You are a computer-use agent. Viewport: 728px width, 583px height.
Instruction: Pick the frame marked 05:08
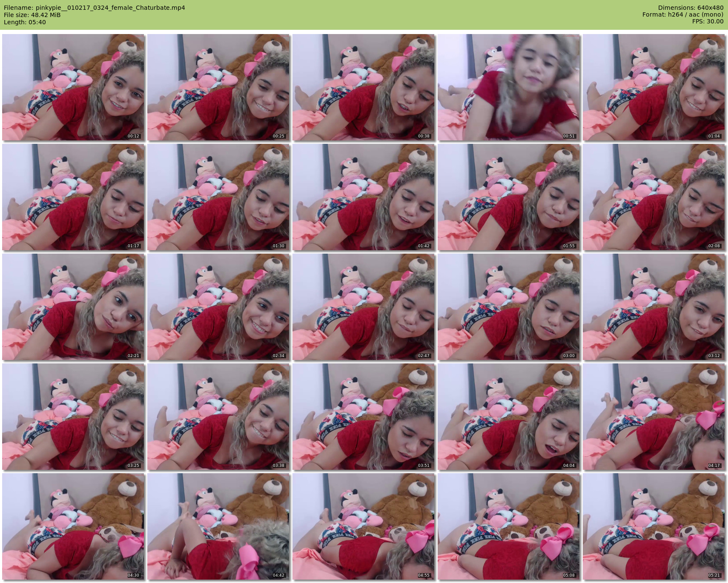pos(509,526)
